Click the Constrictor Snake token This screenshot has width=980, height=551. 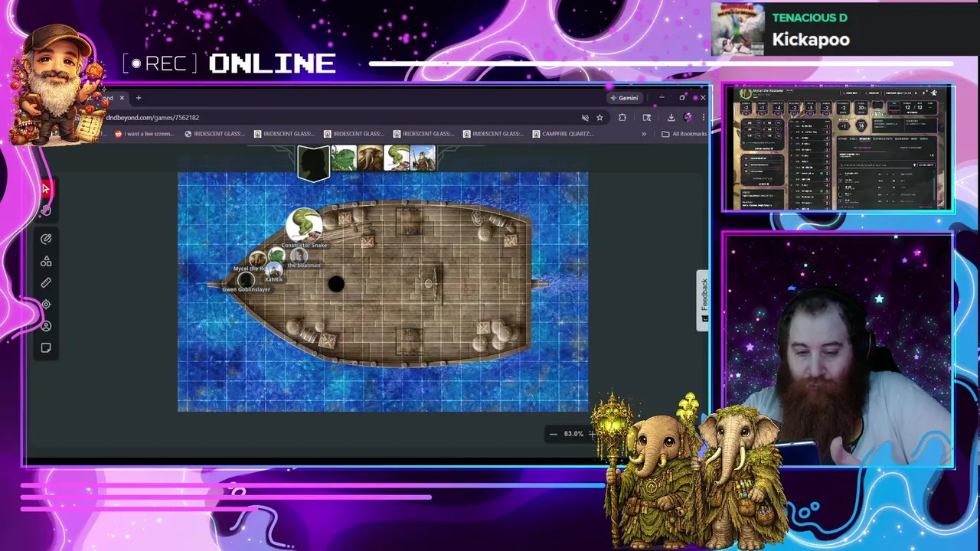click(x=304, y=224)
